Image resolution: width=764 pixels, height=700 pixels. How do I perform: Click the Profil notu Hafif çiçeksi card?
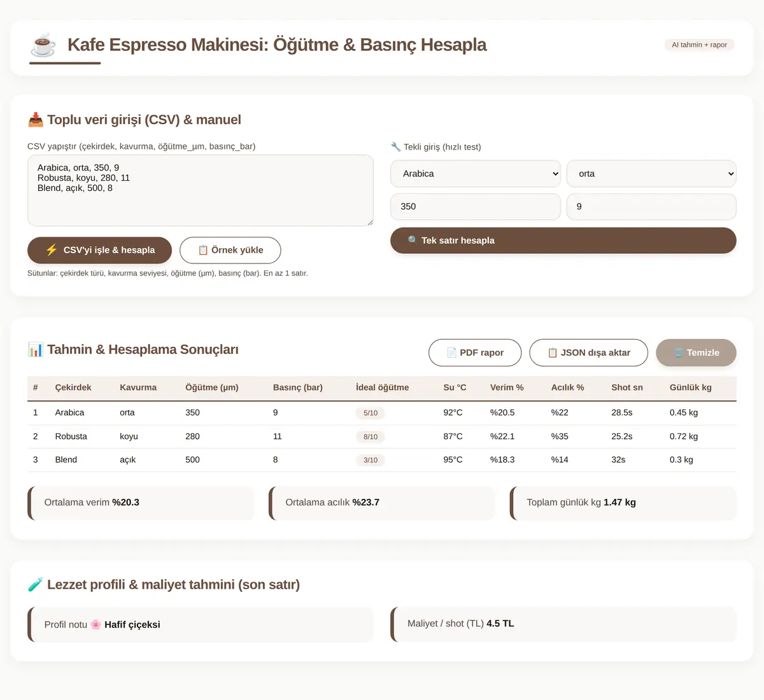click(201, 624)
